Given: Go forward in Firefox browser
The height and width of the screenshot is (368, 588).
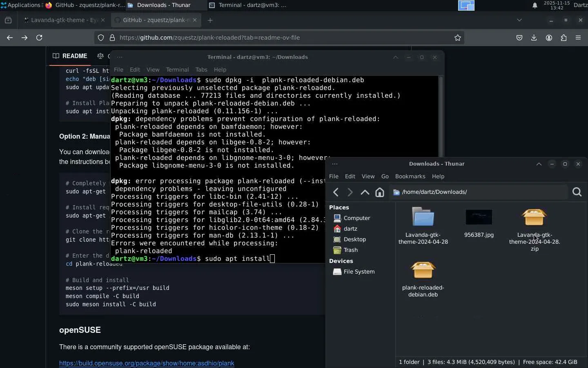Looking at the screenshot, I should 24,38.
